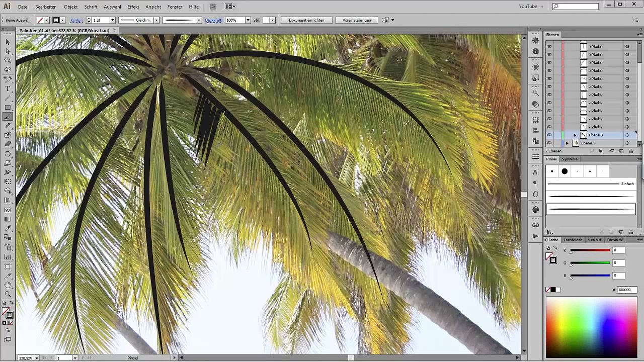The width and height of the screenshot is (644, 362).
Task: Select the Rotate tool
Action: 8,154
